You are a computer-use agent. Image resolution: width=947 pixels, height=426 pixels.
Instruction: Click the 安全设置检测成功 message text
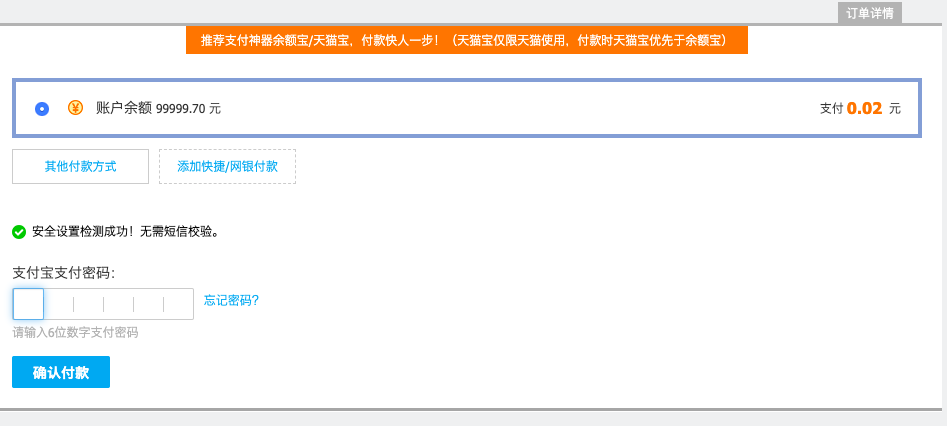125,232
